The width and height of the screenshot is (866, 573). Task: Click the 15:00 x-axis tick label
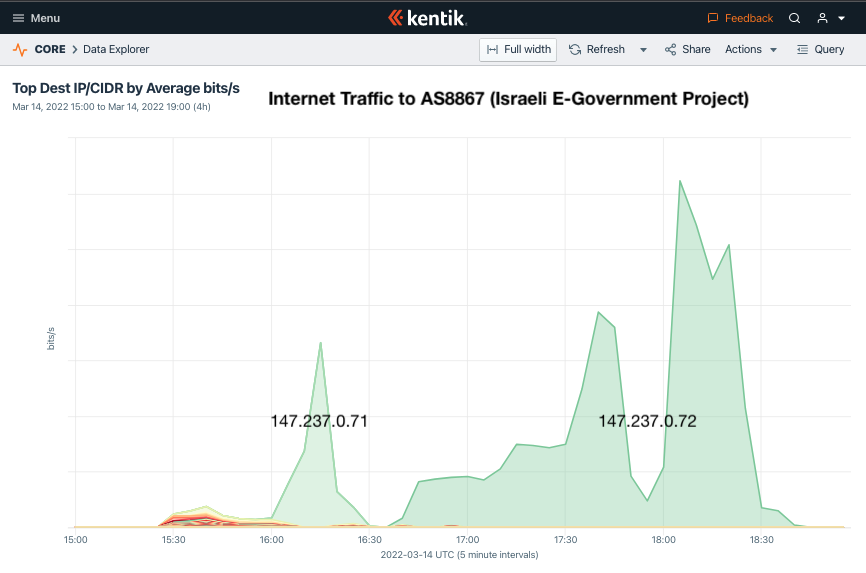(76, 540)
